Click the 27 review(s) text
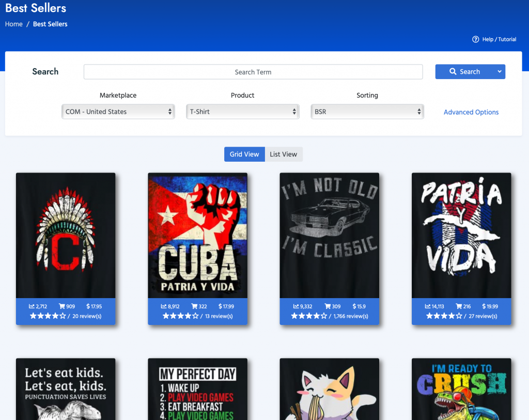Viewport: 529px width, 420px height. [x=483, y=316]
